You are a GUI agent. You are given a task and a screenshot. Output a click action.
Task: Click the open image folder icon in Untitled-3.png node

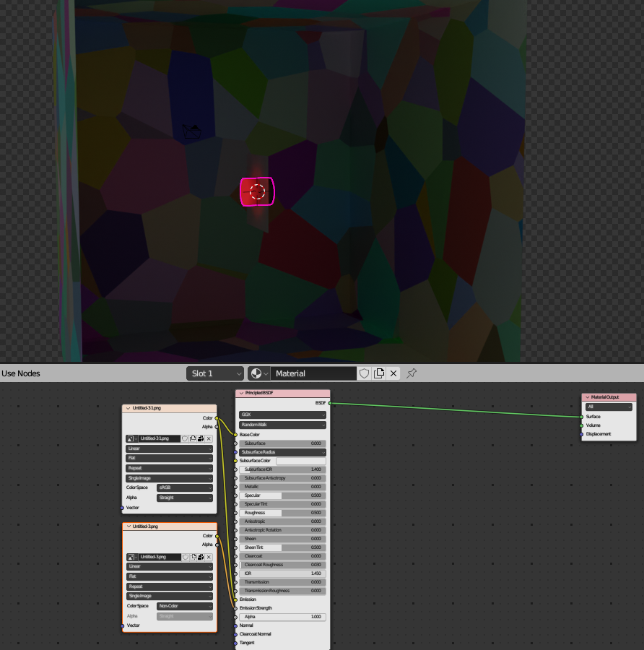(x=201, y=557)
